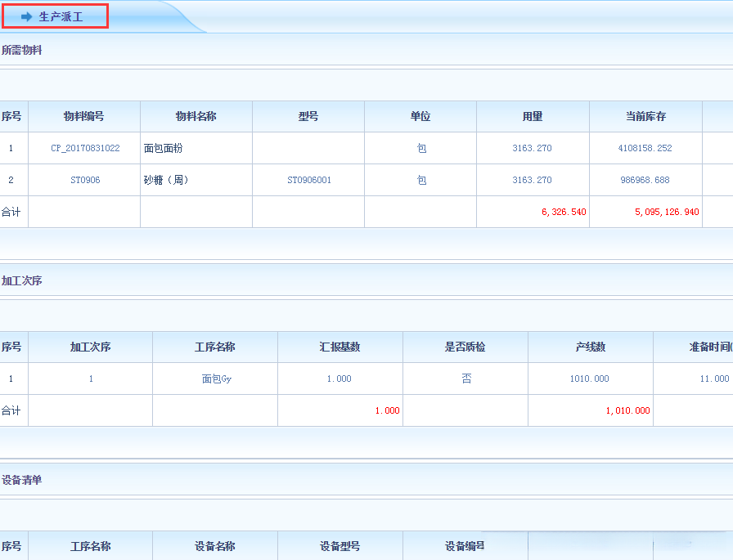Image resolution: width=733 pixels, height=560 pixels.
Task: Select the 设备清单 section header
Action: click(21, 480)
